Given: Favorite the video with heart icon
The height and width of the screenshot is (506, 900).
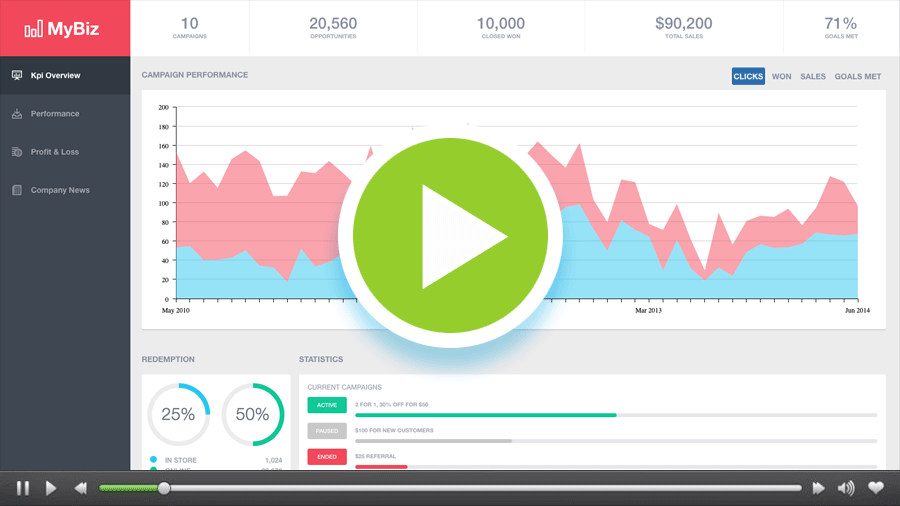Looking at the screenshot, I should click(876, 488).
